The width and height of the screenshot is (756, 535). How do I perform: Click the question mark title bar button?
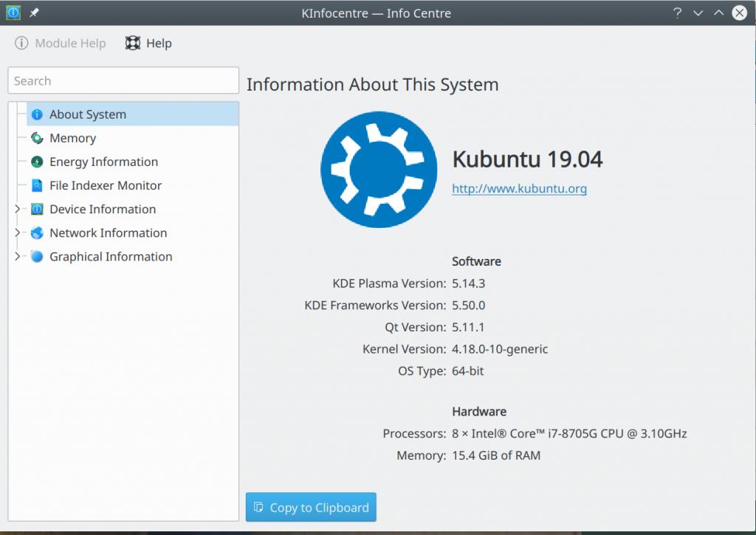coord(677,13)
